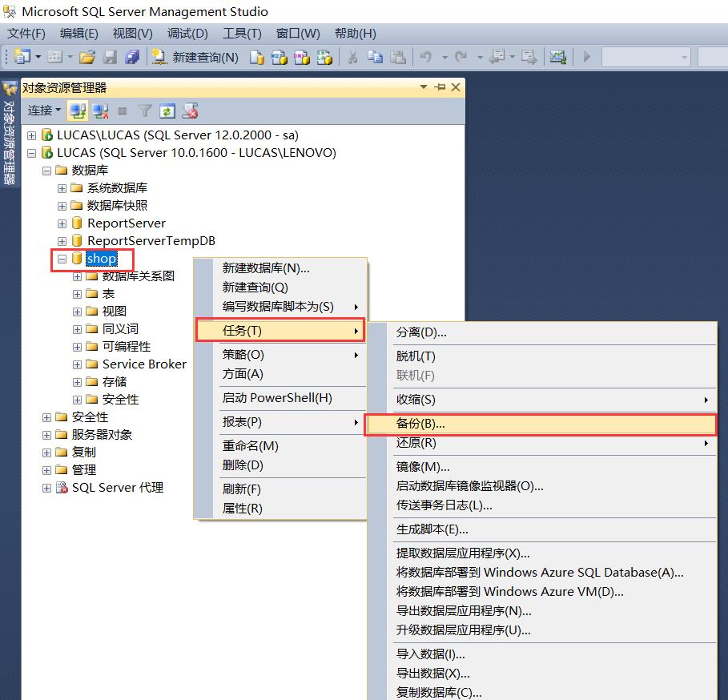Click the green Start Debugging play icon
Image resolution: width=728 pixels, height=700 pixels.
(x=587, y=57)
